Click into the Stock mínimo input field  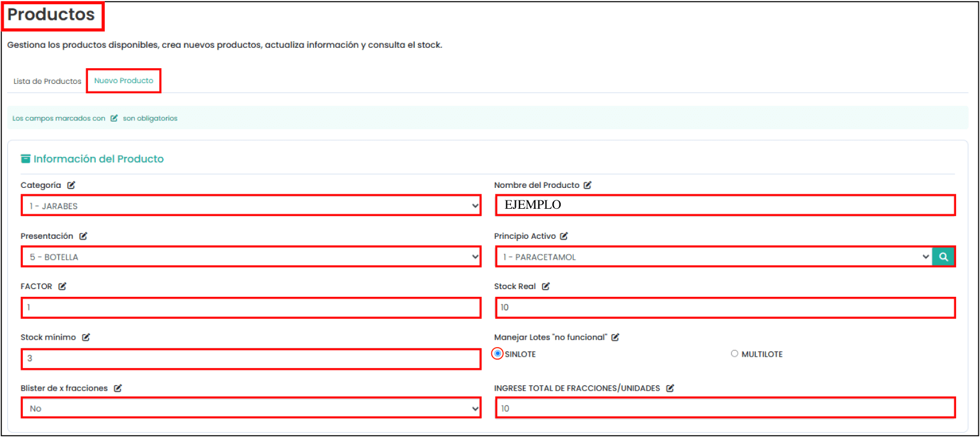tap(251, 358)
